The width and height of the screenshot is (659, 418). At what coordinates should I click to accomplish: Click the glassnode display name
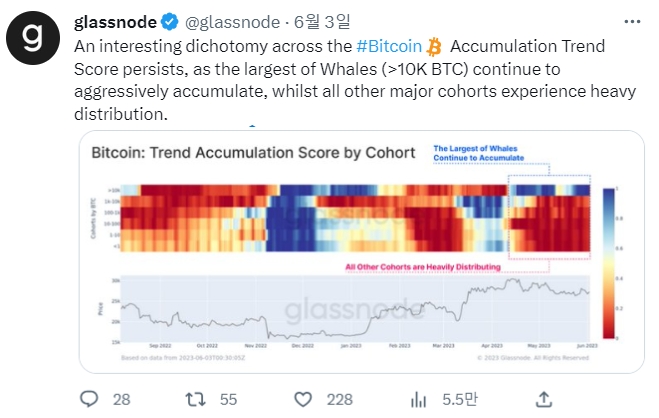pyautogui.click(x=111, y=21)
